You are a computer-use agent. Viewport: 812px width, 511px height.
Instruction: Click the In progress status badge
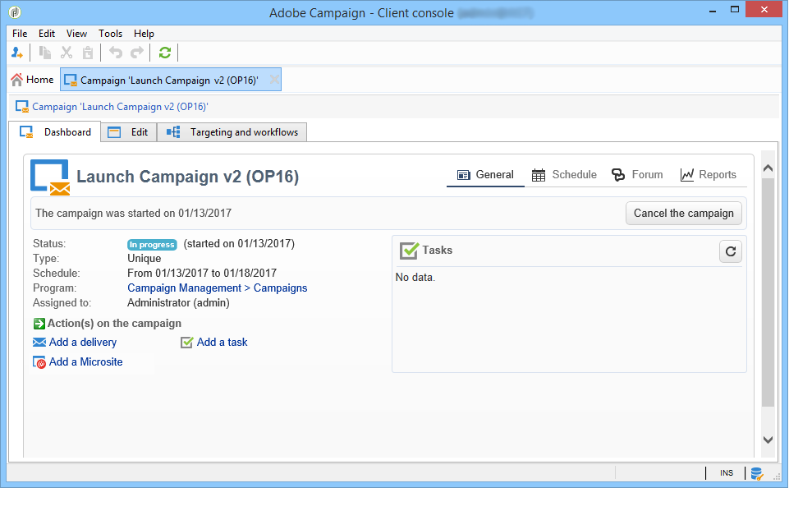click(152, 245)
